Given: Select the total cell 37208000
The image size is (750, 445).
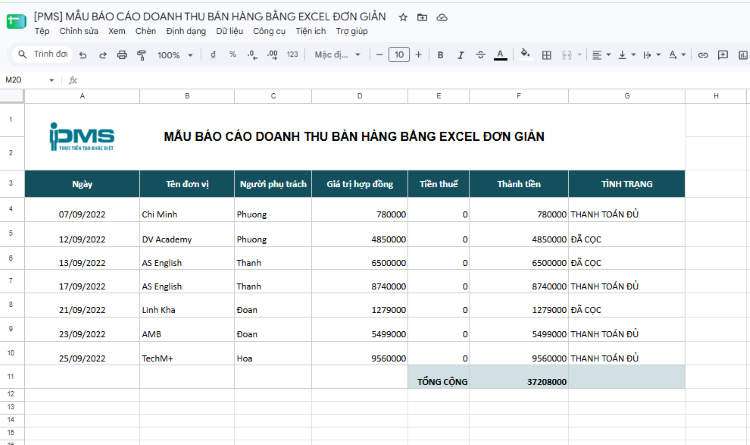Looking at the screenshot, I should coord(519,377).
